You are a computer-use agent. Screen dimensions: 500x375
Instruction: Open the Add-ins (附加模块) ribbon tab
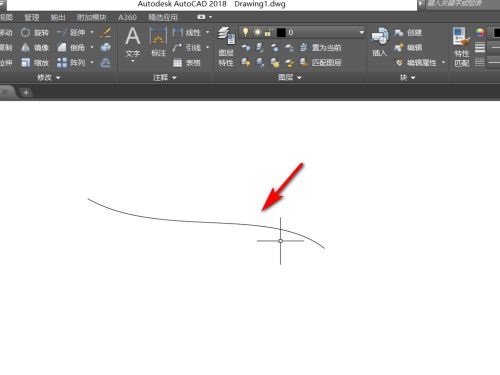coord(91,17)
